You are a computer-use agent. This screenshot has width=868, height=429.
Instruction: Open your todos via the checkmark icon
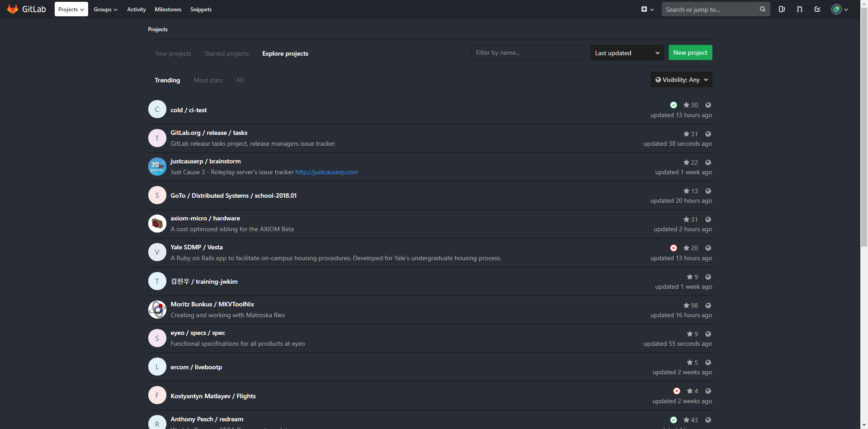[x=817, y=9]
